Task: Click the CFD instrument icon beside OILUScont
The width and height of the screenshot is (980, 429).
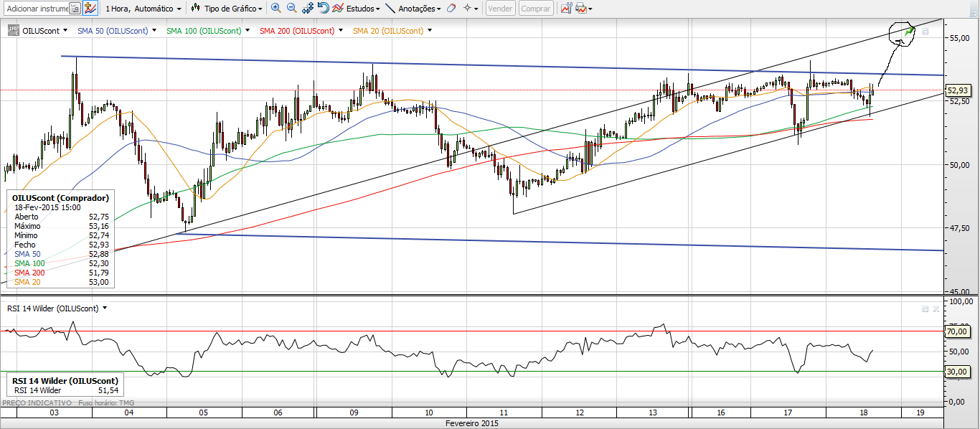Action: pos(13,31)
